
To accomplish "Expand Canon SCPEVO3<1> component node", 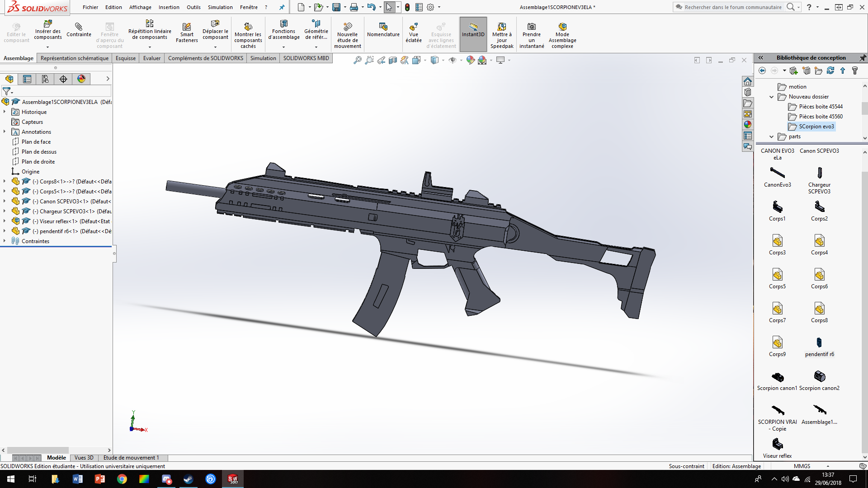I will point(5,201).
